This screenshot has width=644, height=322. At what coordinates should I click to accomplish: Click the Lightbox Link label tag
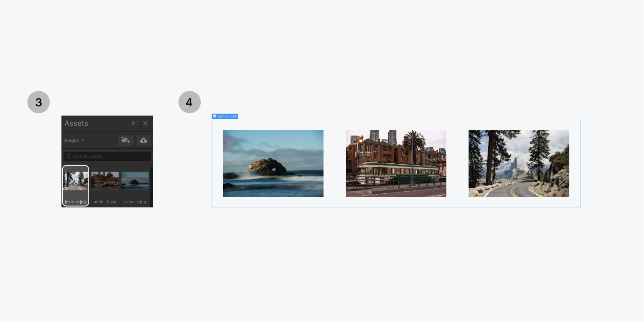[227, 116]
